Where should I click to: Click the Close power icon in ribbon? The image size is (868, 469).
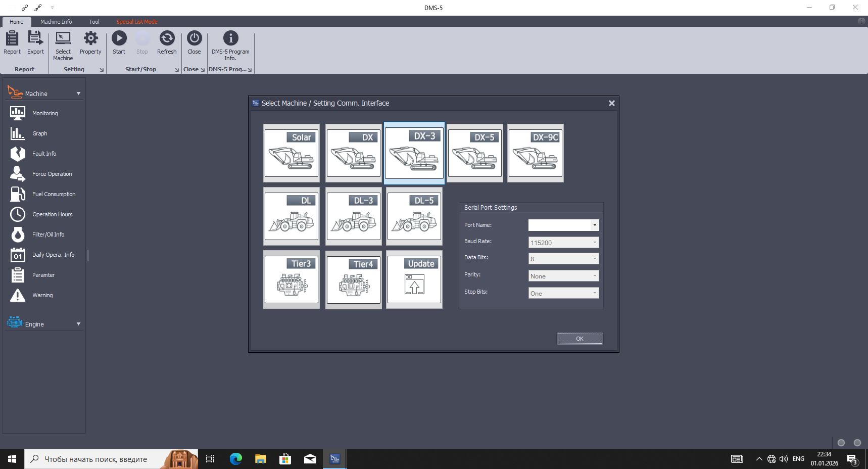[194, 43]
